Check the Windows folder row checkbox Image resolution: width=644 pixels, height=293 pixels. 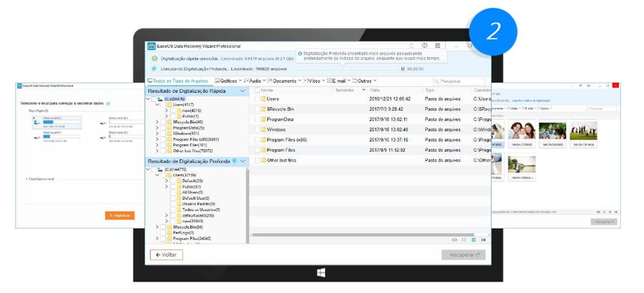257,129
